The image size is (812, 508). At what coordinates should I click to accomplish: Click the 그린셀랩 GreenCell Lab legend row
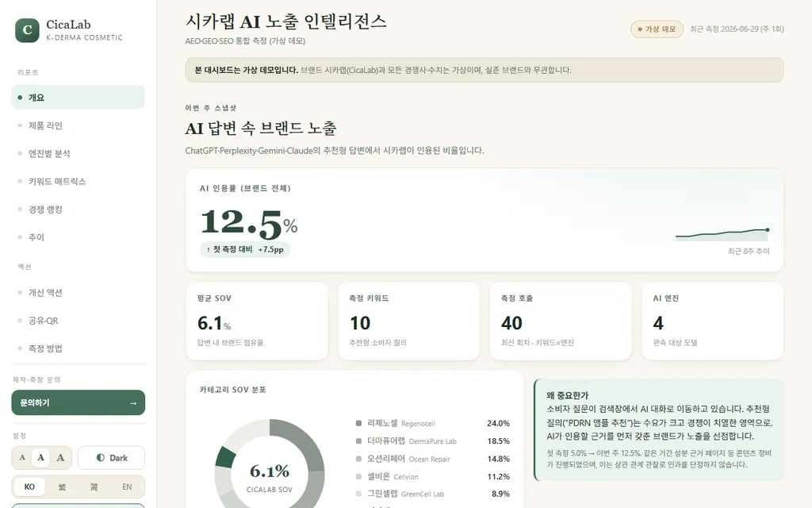point(433,494)
